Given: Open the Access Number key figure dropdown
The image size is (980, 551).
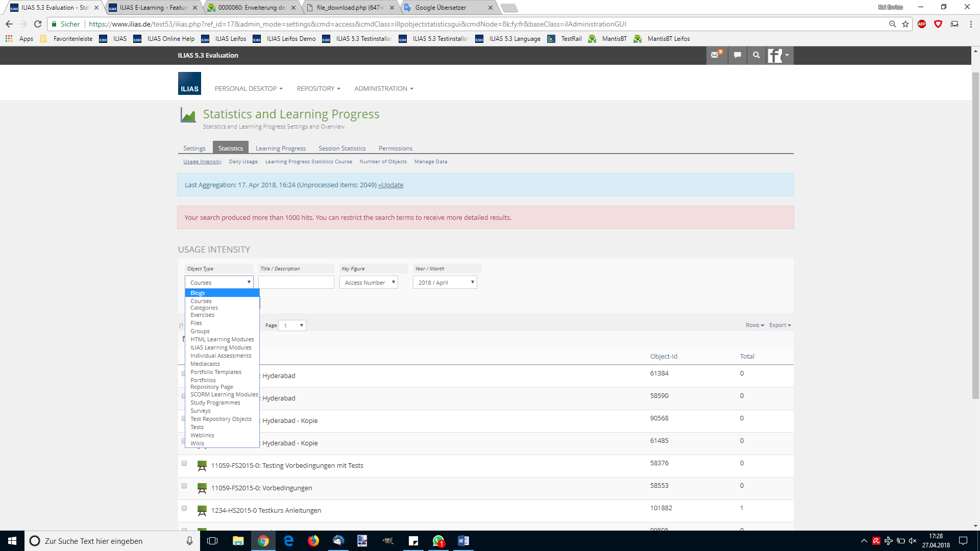Looking at the screenshot, I should click(369, 282).
